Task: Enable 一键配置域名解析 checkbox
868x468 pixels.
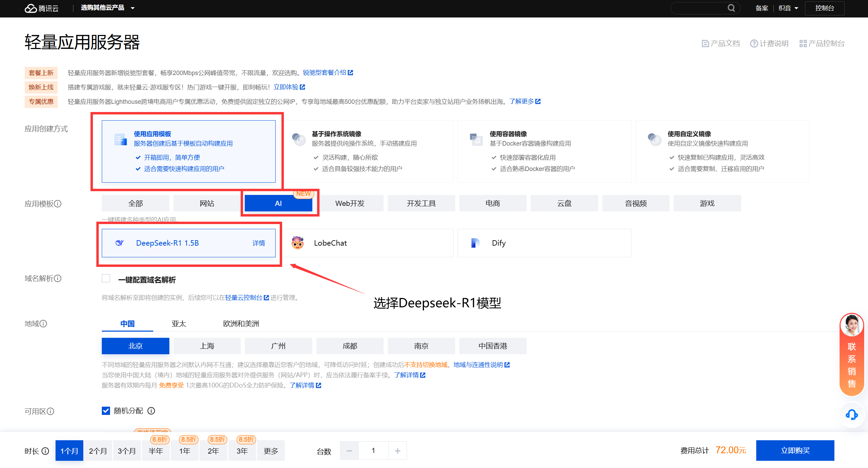Action: (106, 278)
